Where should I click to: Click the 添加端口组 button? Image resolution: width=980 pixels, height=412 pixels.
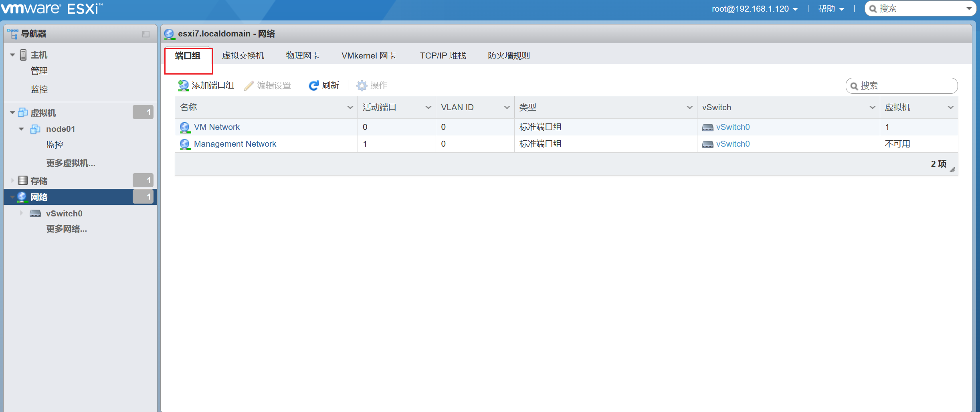pyautogui.click(x=206, y=85)
